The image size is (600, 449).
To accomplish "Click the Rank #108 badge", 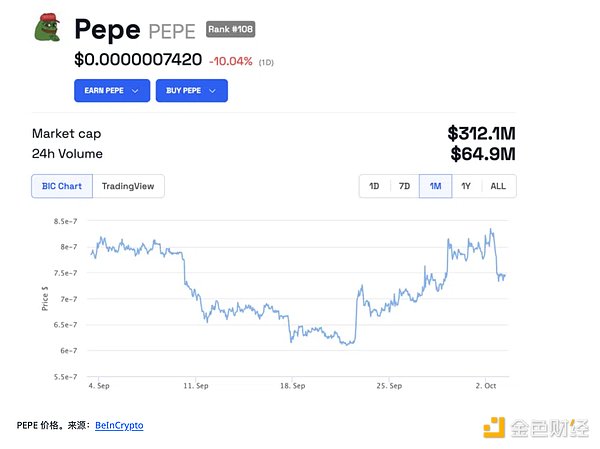I will point(230,29).
